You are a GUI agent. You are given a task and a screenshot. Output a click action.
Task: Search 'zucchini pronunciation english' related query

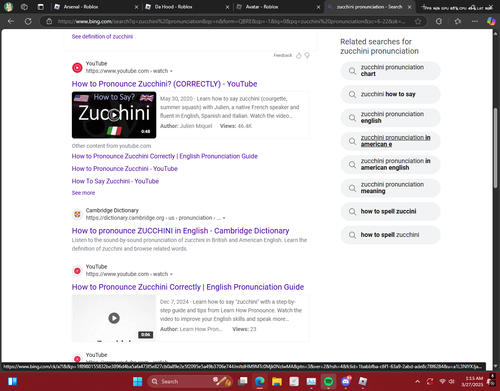tap(390, 118)
